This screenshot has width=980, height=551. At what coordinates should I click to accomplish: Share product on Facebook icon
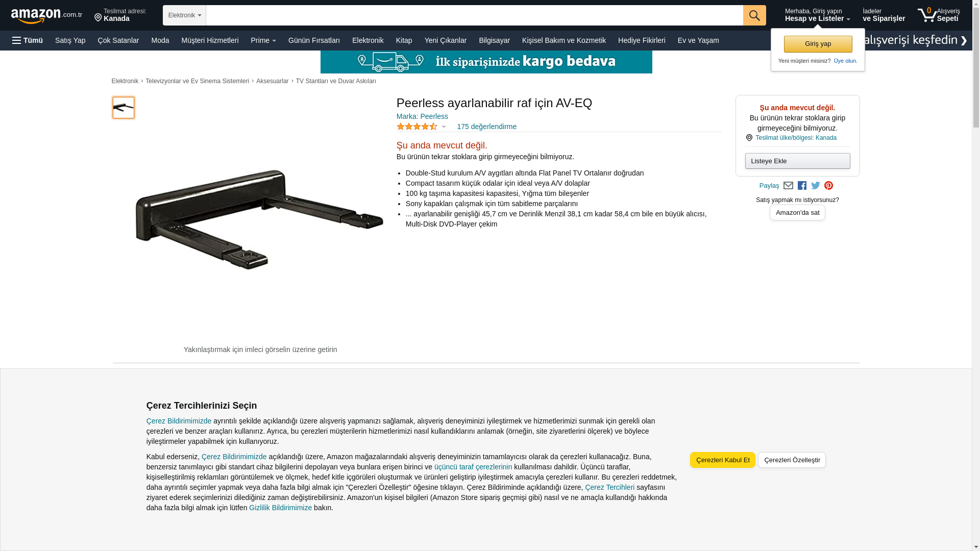[x=802, y=186]
